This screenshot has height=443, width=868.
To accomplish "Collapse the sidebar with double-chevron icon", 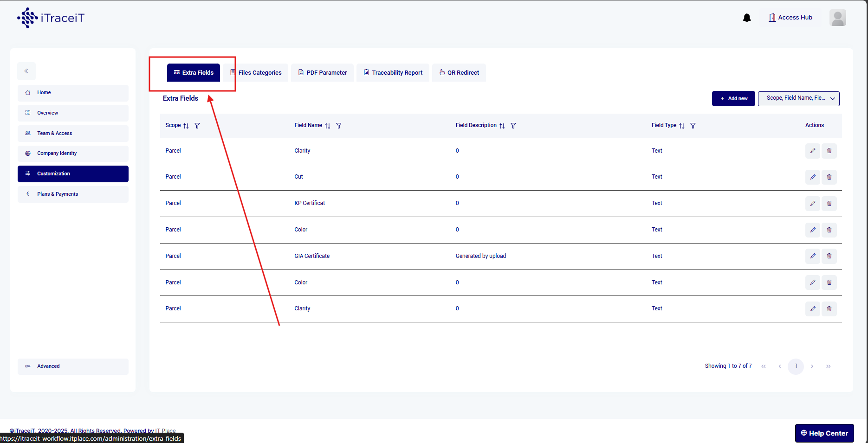I will (x=26, y=71).
